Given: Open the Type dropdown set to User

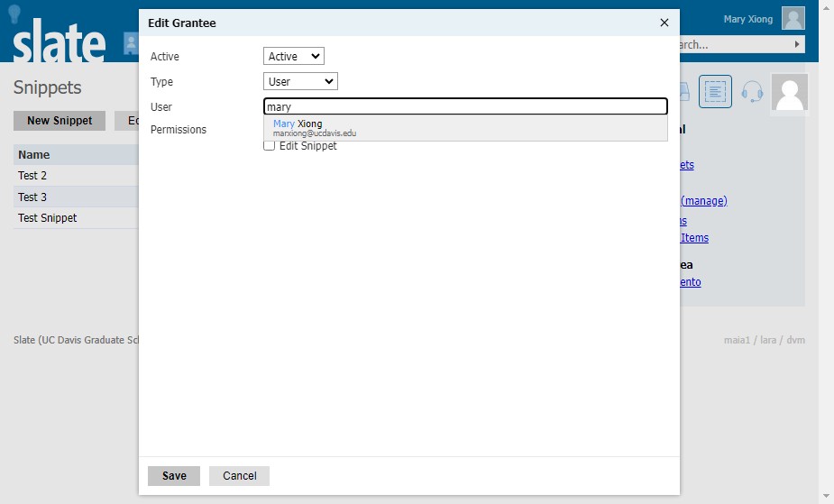Looking at the screenshot, I should point(300,81).
